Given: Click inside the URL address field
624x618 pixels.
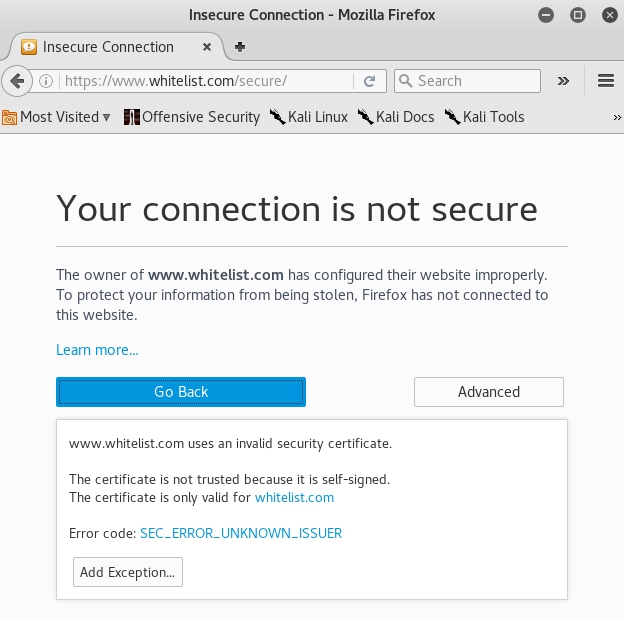Looking at the screenshot, I should click(x=207, y=81).
